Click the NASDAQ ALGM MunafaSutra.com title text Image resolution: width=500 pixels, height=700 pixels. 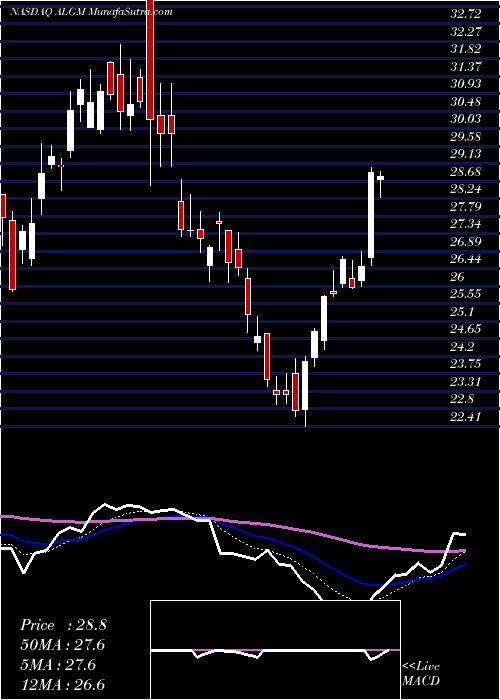click(92, 12)
